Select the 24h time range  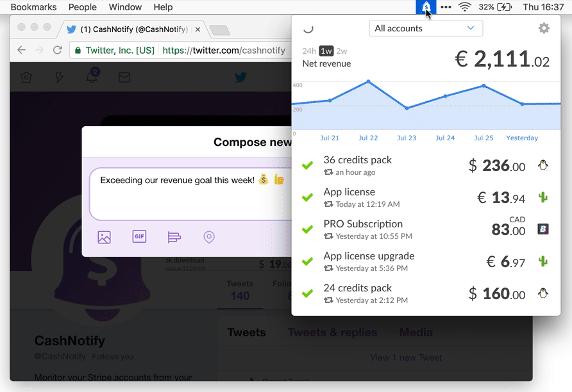(309, 51)
